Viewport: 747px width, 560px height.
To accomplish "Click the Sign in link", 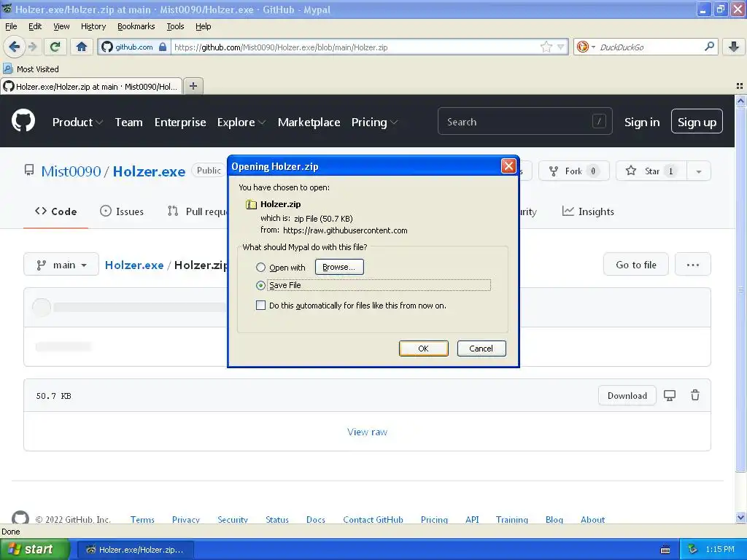I will tap(642, 122).
